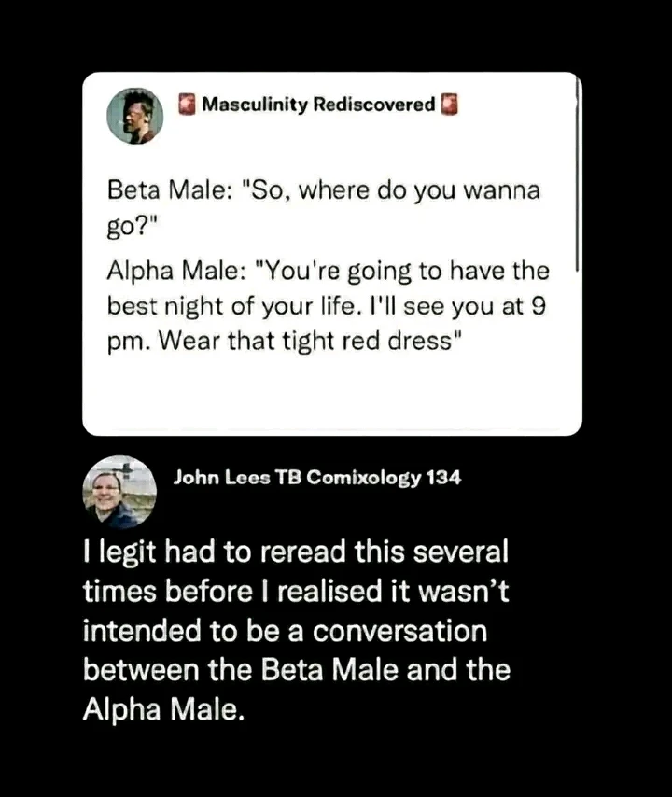Click the red emoji after Masculinity Rediscovered
The image size is (672, 797).
[x=449, y=105]
